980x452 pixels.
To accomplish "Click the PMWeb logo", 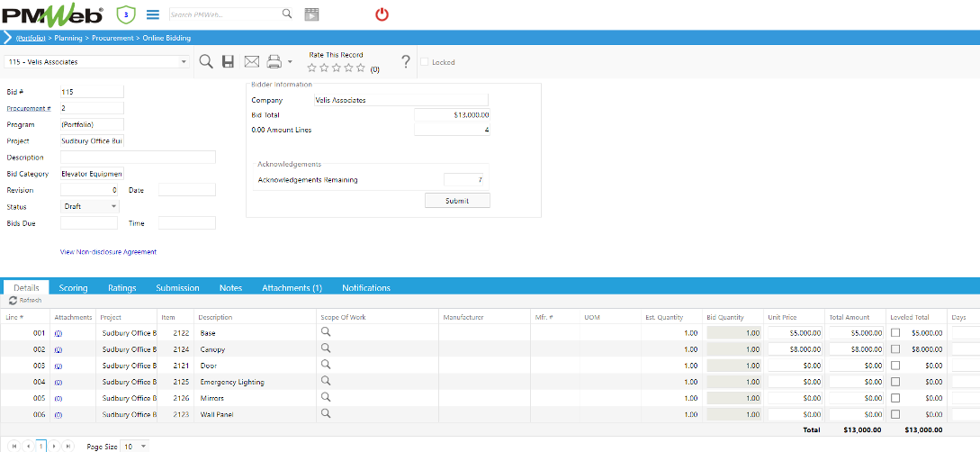I will pos(52,14).
